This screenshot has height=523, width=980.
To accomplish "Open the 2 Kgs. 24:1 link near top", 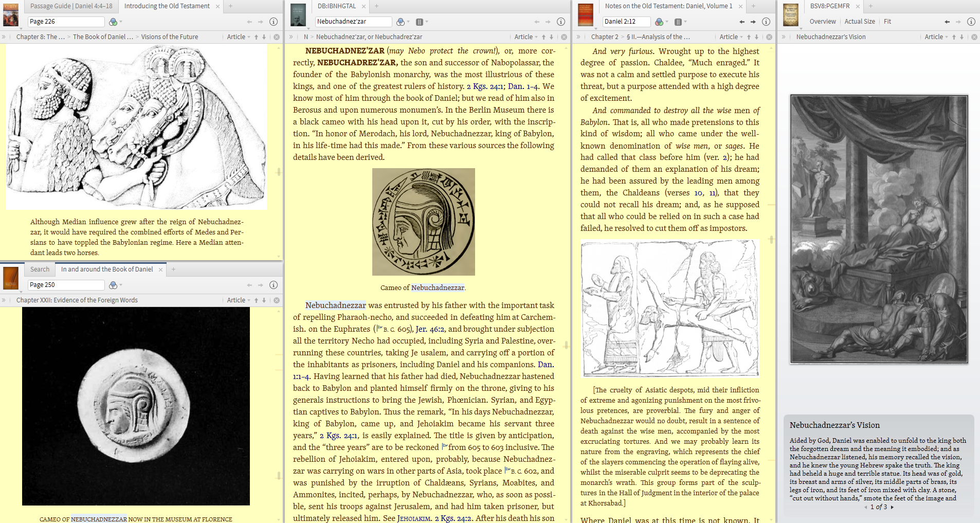I will (x=486, y=86).
